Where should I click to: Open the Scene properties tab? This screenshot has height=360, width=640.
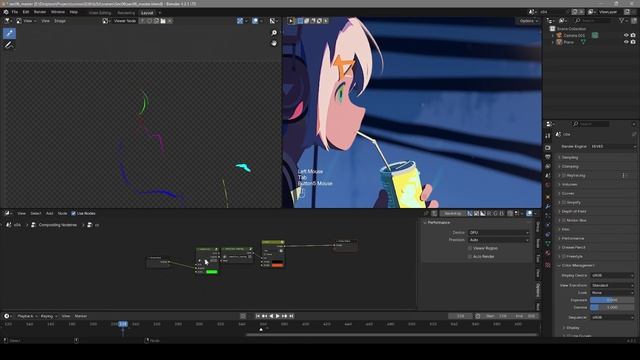tap(548, 176)
